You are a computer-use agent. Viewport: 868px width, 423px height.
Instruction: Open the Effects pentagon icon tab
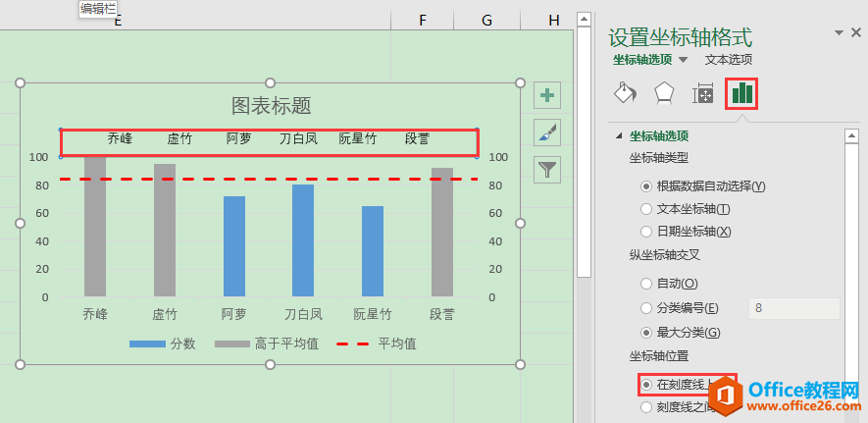click(x=664, y=93)
